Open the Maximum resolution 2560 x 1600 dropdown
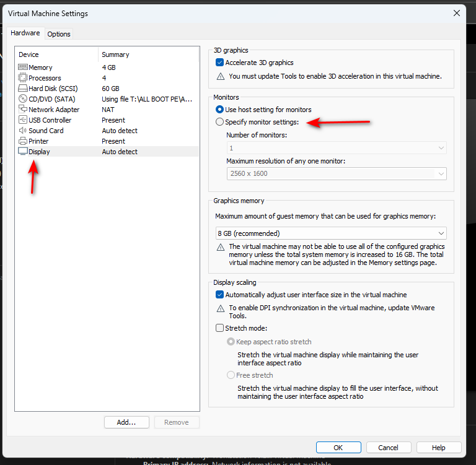Screen dimensions: 476x465 [x=337, y=174]
